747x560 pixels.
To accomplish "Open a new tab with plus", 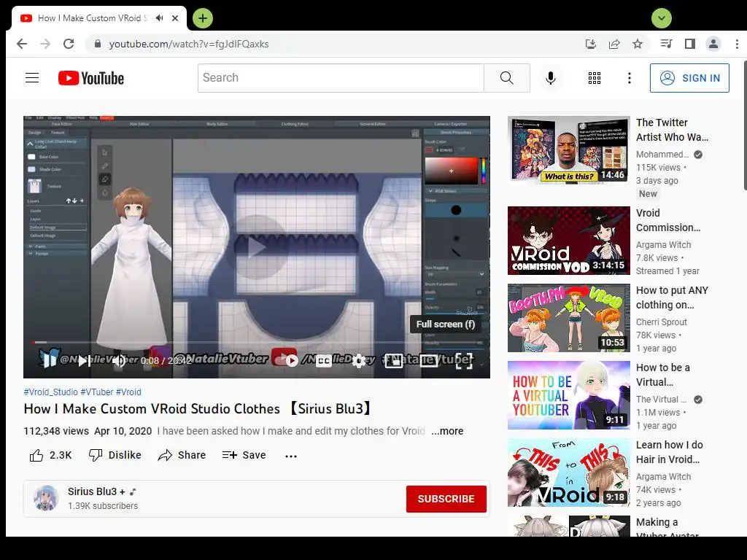I will 203,18.
